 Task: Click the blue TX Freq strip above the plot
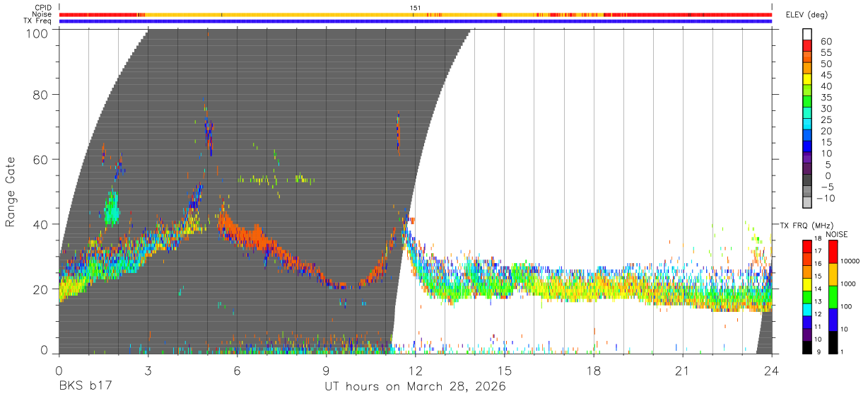click(416, 21)
